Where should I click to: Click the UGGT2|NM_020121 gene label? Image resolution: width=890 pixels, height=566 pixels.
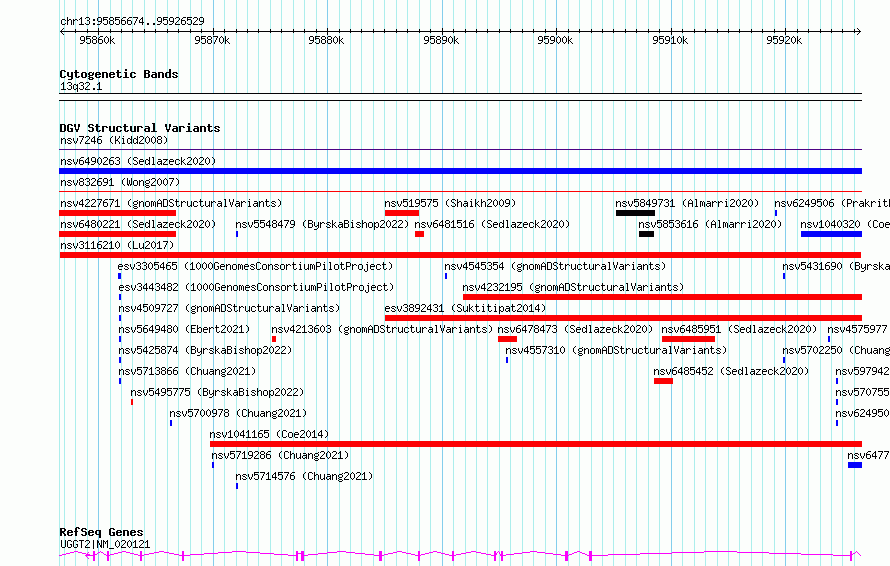[105, 544]
